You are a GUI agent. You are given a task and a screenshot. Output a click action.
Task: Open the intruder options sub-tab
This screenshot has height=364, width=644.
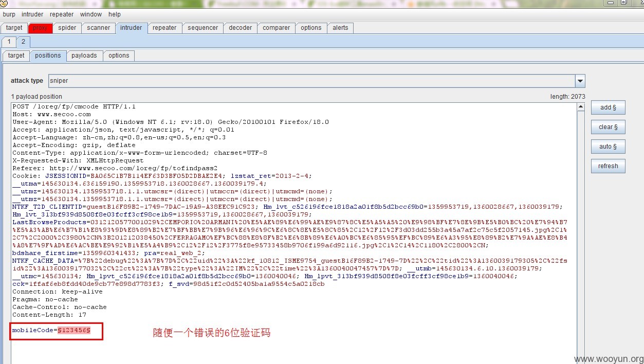click(119, 56)
